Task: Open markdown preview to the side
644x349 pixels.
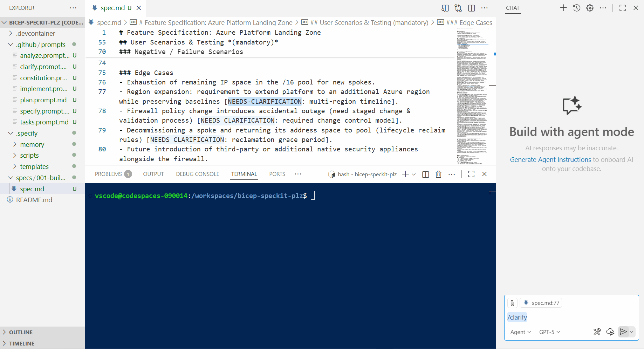Action: coord(445,8)
